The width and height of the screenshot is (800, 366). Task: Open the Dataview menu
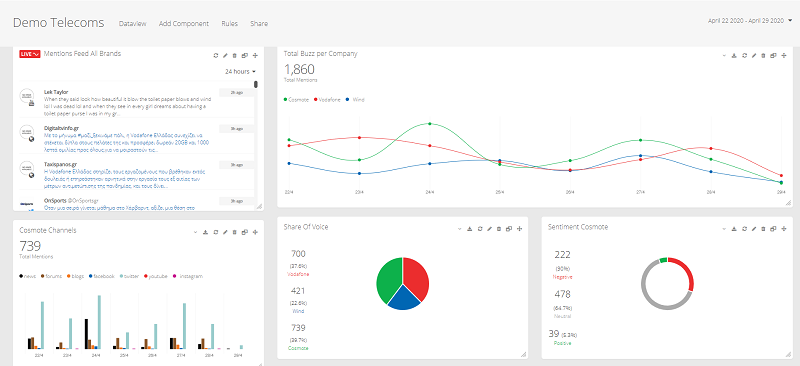click(x=132, y=23)
